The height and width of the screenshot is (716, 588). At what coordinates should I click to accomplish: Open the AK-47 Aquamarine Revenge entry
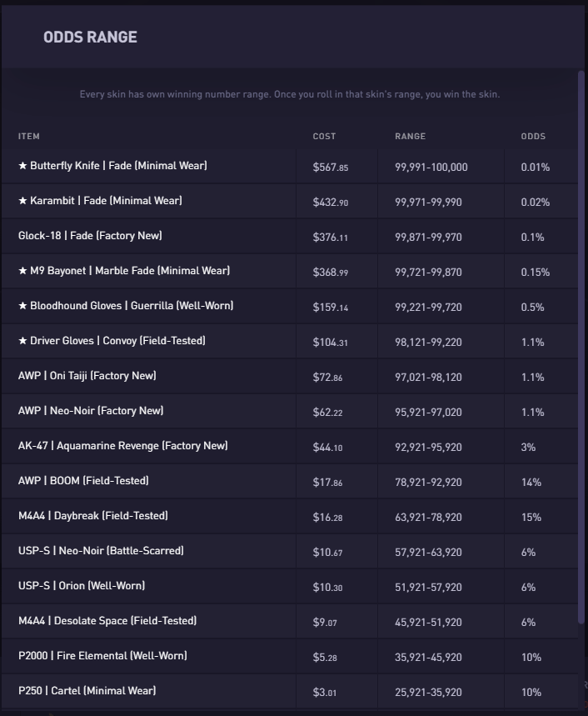pos(122,446)
